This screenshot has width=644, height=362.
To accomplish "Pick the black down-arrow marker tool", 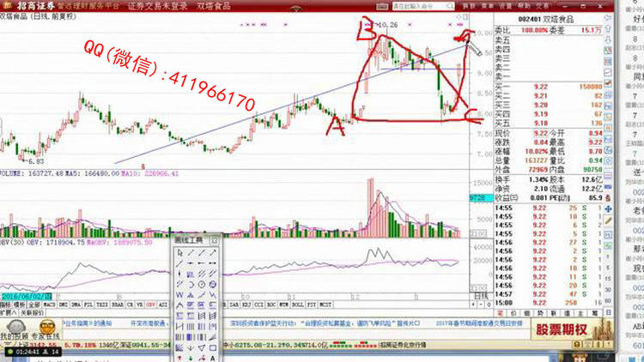I will click(191, 347).
